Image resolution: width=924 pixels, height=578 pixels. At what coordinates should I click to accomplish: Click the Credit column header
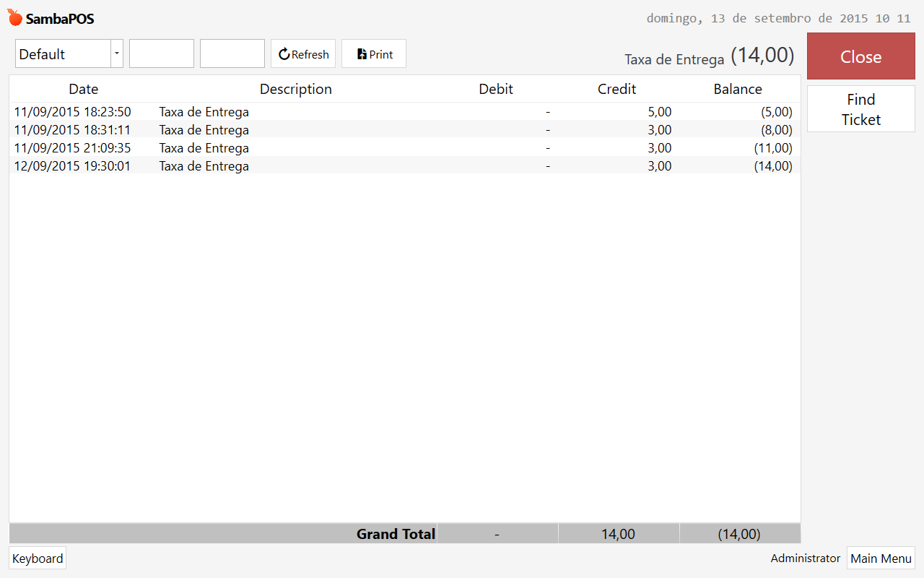coord(617,89)
